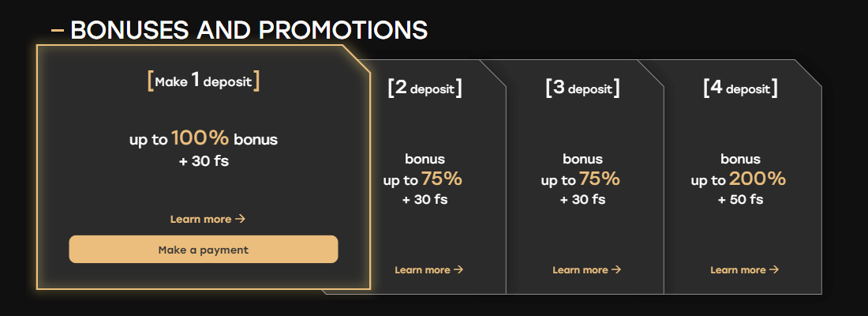The width and height of the screenshot is (868, 316).
Task: Open Learn more link for first deposit
Action: point(201,219)
